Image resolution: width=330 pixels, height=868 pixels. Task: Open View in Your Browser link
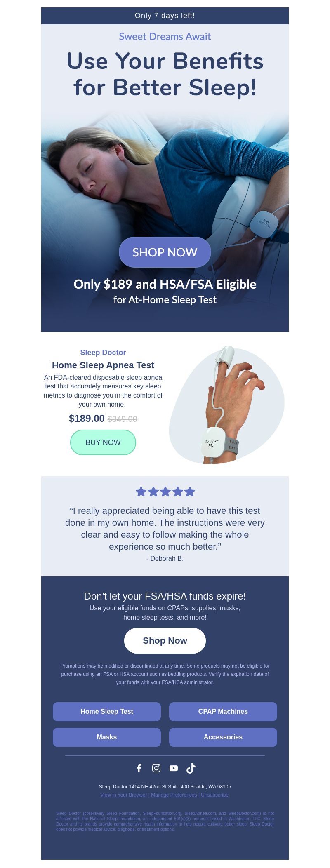[x=123, y=795]
